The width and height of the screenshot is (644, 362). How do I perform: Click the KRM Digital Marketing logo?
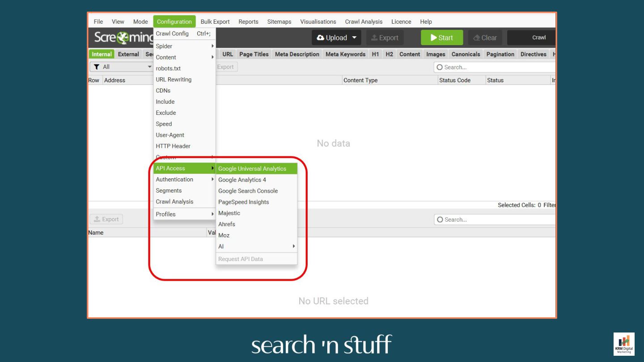(624, 344)
